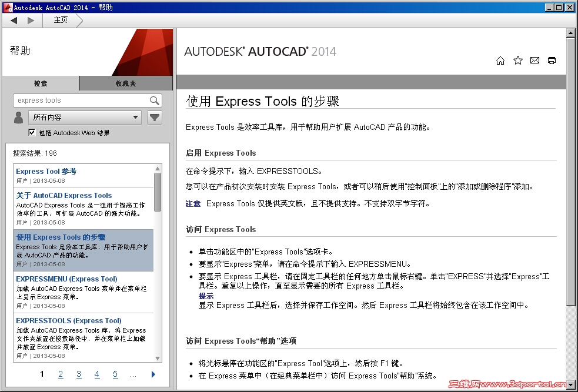The image size is (578, 392).
Task: Click the 提示 tip label
Action: [x=206, y=296]
